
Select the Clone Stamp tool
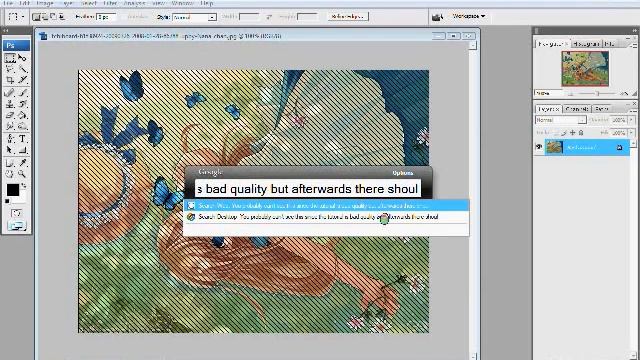pos(10,104)
